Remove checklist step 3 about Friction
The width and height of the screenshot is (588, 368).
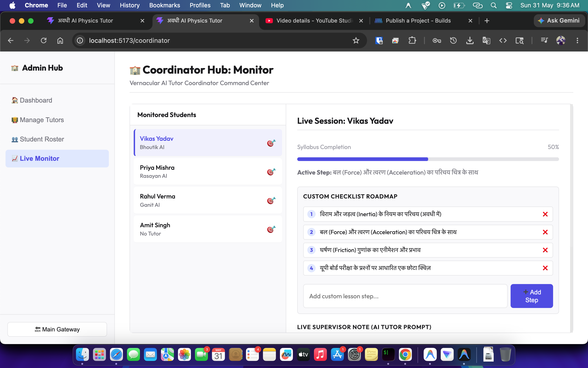coord(545,250)
